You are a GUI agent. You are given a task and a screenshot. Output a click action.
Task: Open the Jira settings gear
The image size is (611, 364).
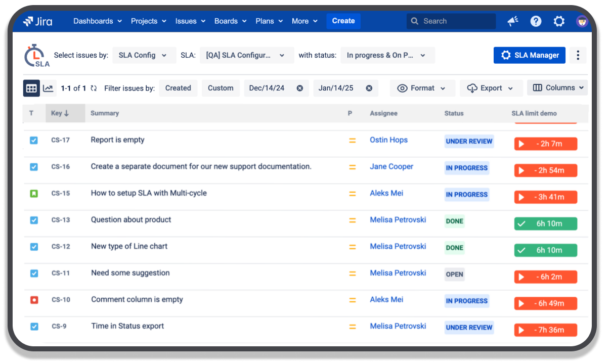coord(558,21)
